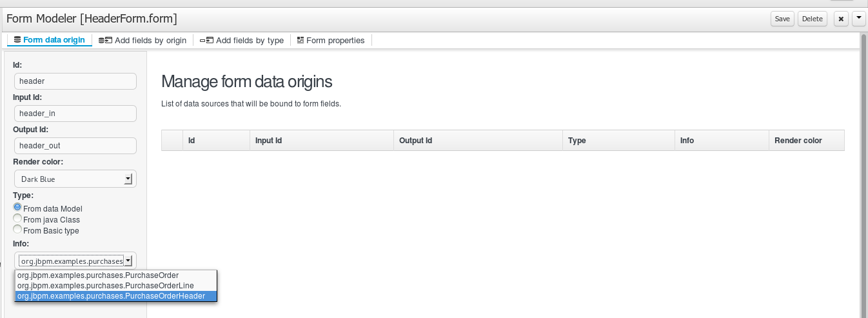This screenshot has width=868, height=318.
Task: Click the X close editor icon
Action: [x=840, y=19]
